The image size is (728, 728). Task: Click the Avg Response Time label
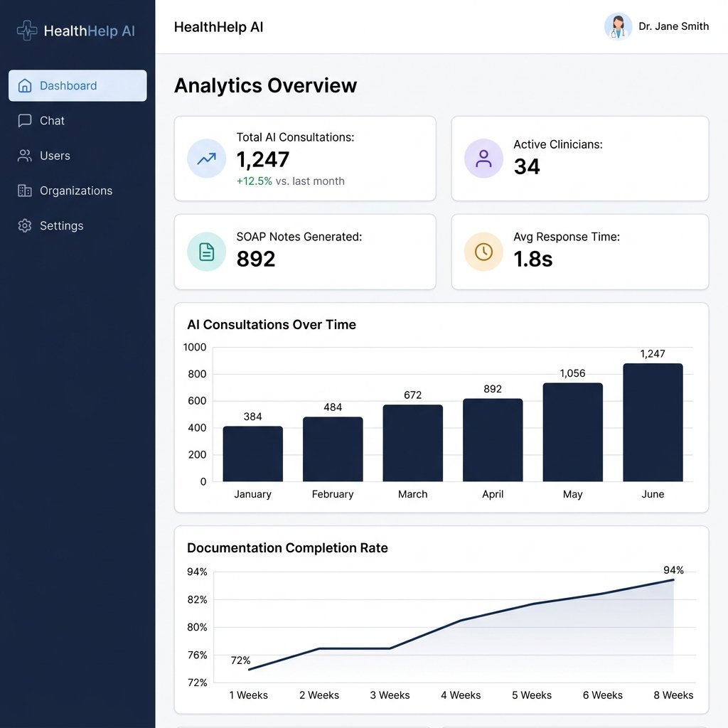[567, 237]
